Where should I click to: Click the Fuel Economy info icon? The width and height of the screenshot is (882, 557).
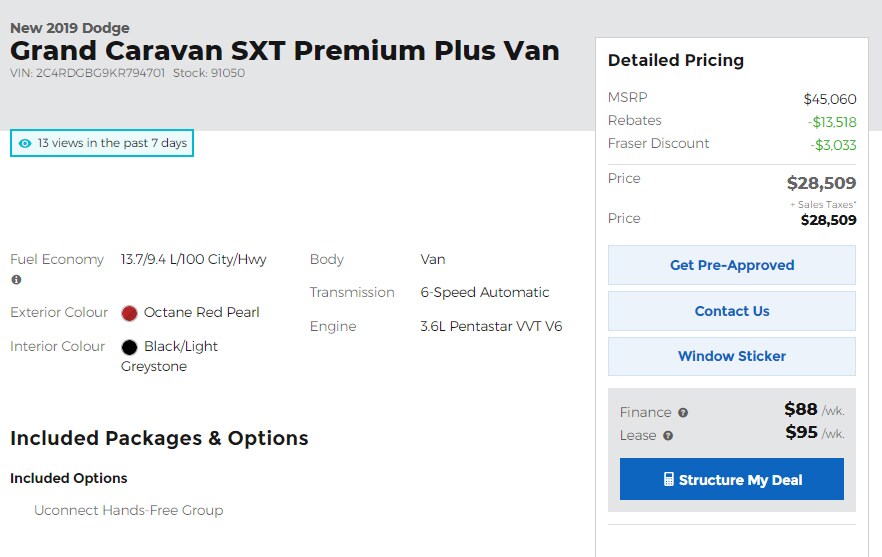16,280
